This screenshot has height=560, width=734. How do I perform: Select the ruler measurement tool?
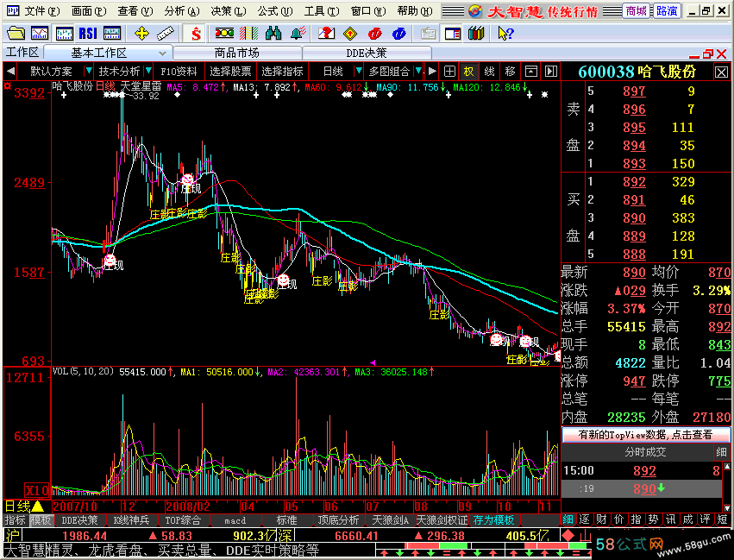pos(166,34)
